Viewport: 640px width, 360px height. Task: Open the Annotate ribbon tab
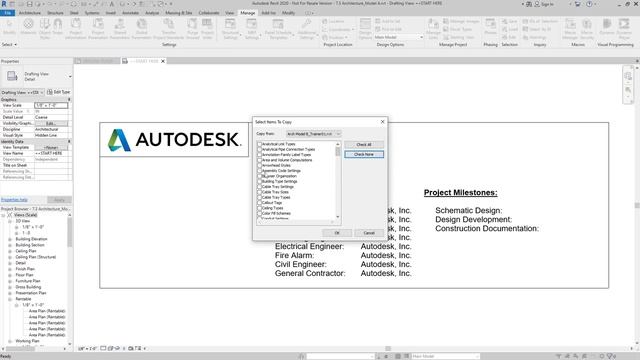pos(131,13)
